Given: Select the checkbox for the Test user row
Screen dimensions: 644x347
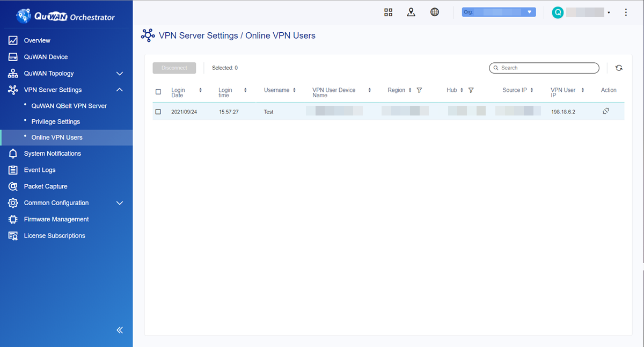Looking at the screenshot, I should click(x=158, y=112).
